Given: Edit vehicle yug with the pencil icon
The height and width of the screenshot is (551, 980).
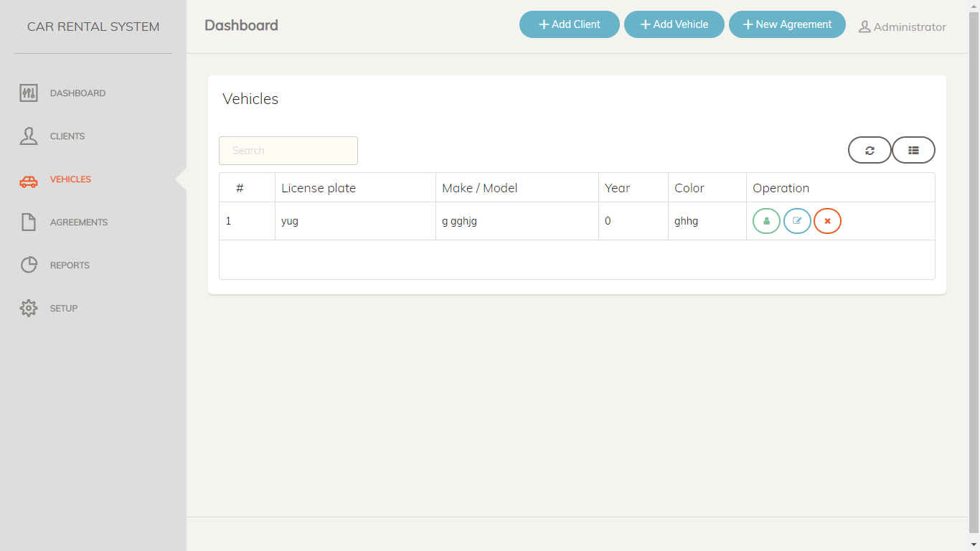Looking at the screenshot, I should pos(797,221).
